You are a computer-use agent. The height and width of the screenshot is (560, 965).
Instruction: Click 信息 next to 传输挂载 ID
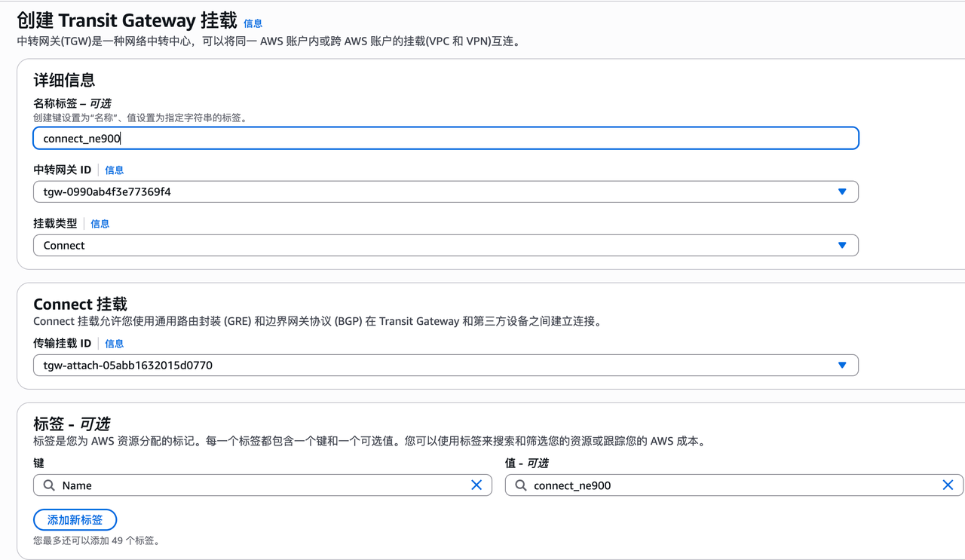pos(114,344)
